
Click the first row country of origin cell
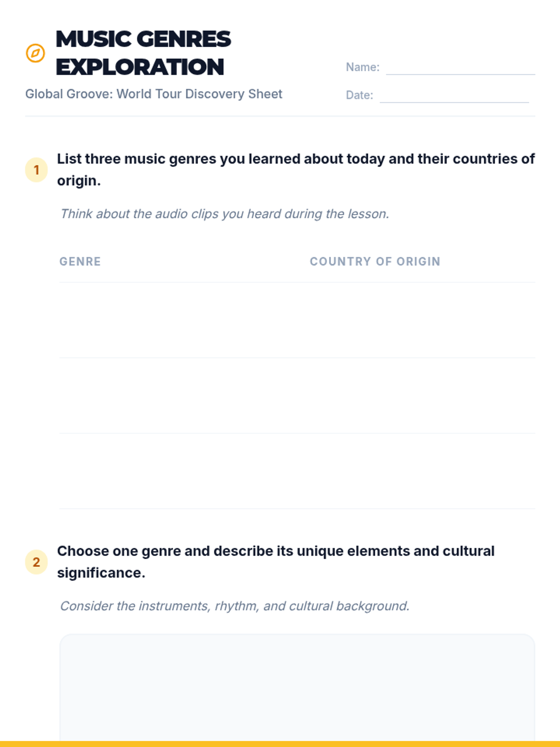coord(422,320)
